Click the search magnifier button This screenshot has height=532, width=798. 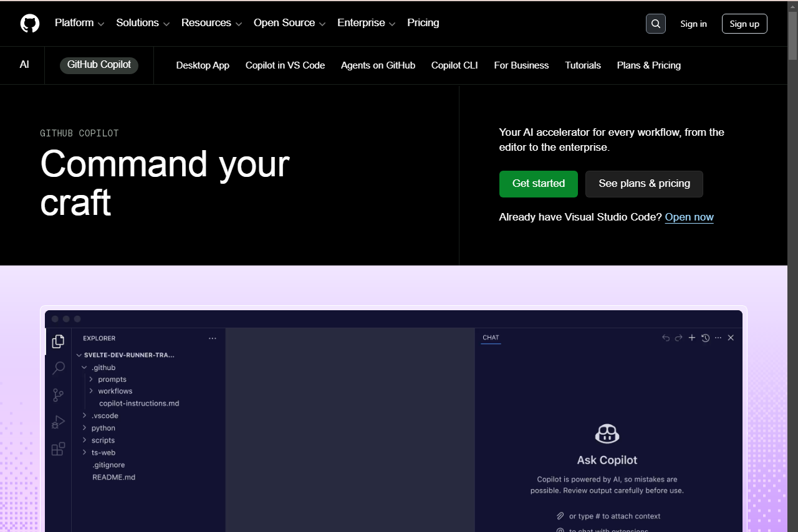pyautogui.click(x=656, y=24)
